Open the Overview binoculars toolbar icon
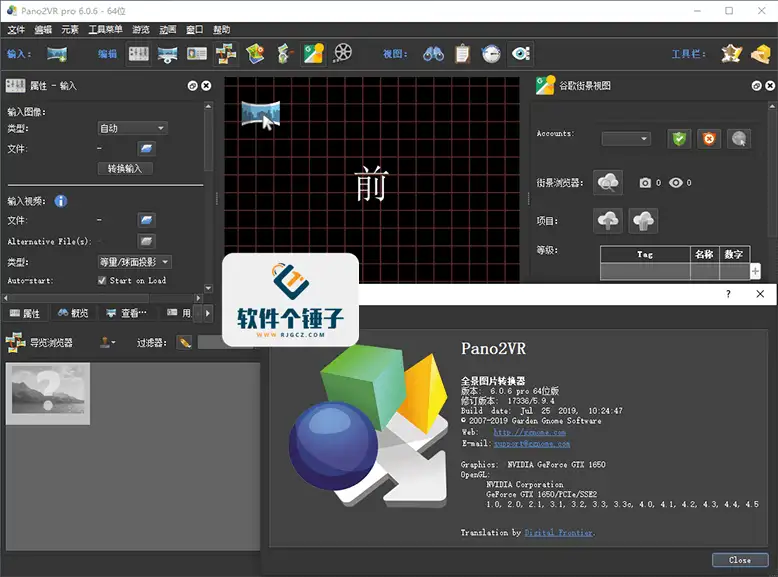Viewport: 778px width, 577px height. click(433, 54)
